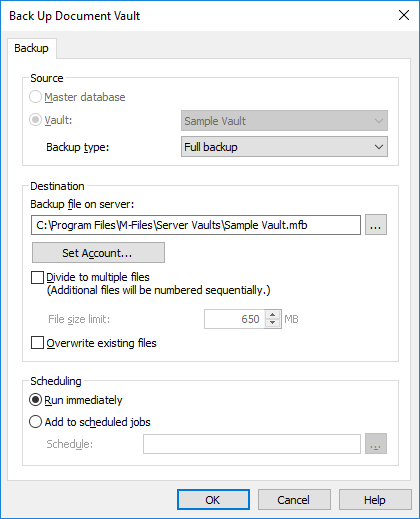The image size is (420, 519).
Task: Click the backup file on server path field
Action: [x=196, y=225]
